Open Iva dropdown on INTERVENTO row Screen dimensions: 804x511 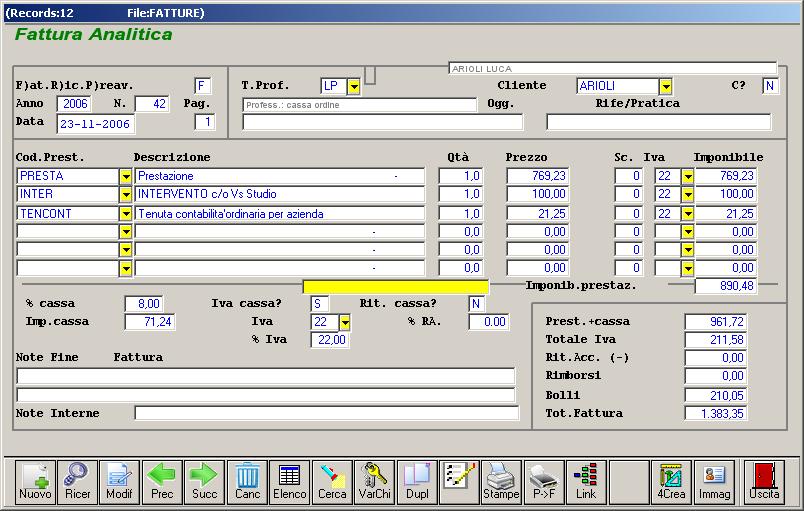[688, 194]
